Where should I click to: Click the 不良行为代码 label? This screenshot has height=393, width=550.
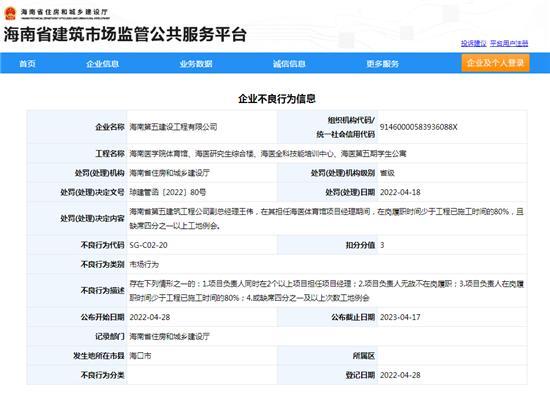point(103,245)
